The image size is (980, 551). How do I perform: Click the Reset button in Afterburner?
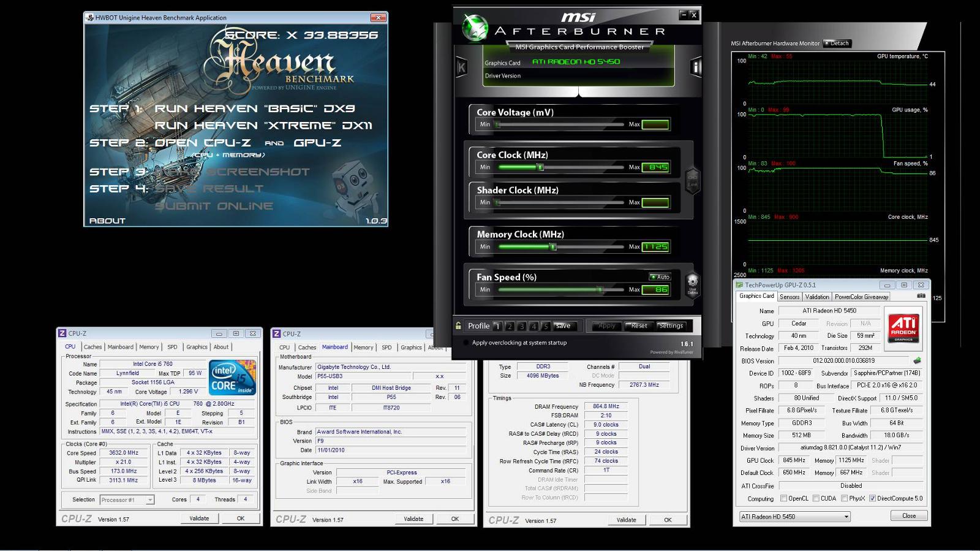(639, 326)
